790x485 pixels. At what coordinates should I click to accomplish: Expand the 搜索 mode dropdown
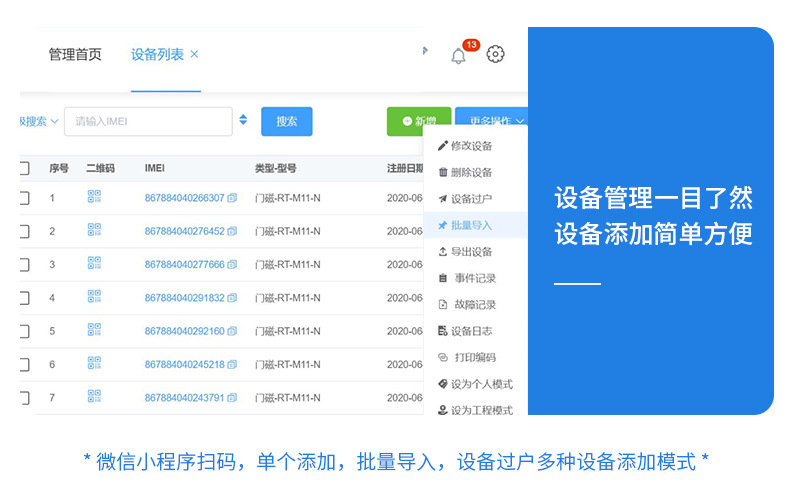(39, 121)
